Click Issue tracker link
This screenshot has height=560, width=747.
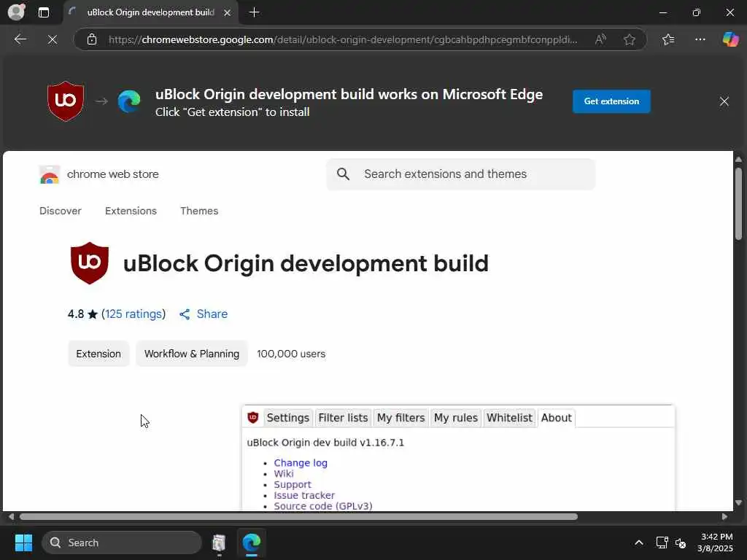304,495
